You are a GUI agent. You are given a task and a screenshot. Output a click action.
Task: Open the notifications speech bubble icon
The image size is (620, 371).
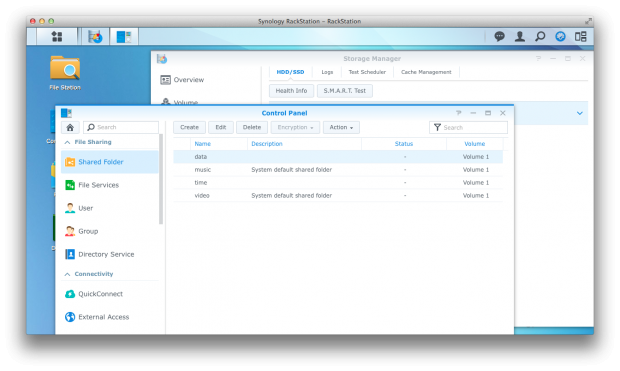click(499, 37)
